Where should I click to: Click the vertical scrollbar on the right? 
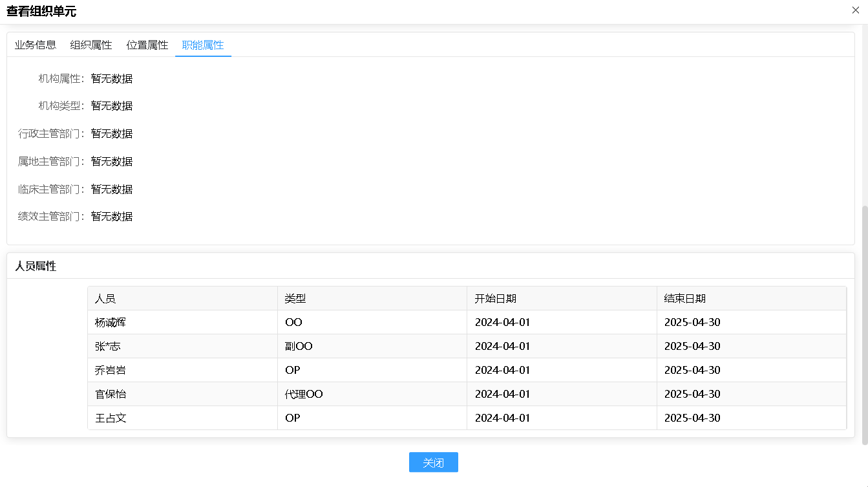pyautogui.click(x=865, y=323)
